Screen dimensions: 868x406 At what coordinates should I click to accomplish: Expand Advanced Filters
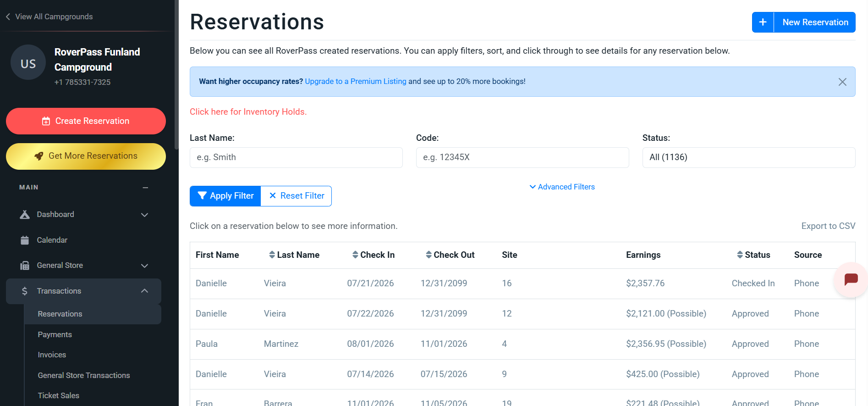[x=562, y=187]
